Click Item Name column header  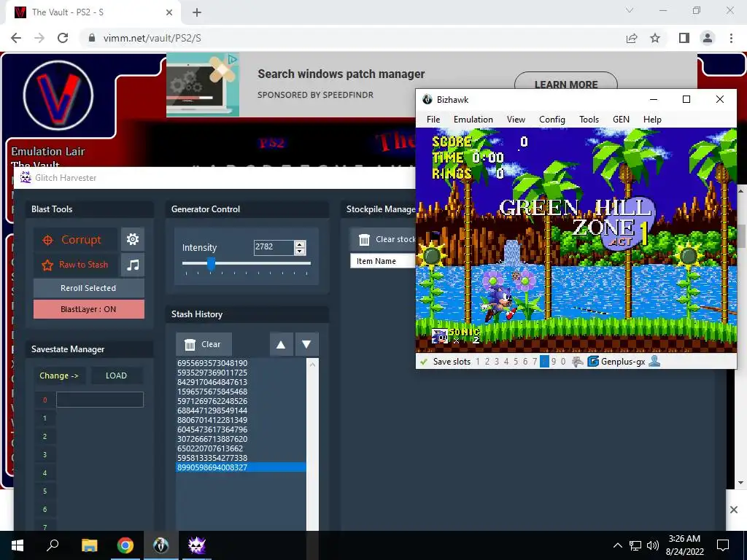tap(383, 261)
